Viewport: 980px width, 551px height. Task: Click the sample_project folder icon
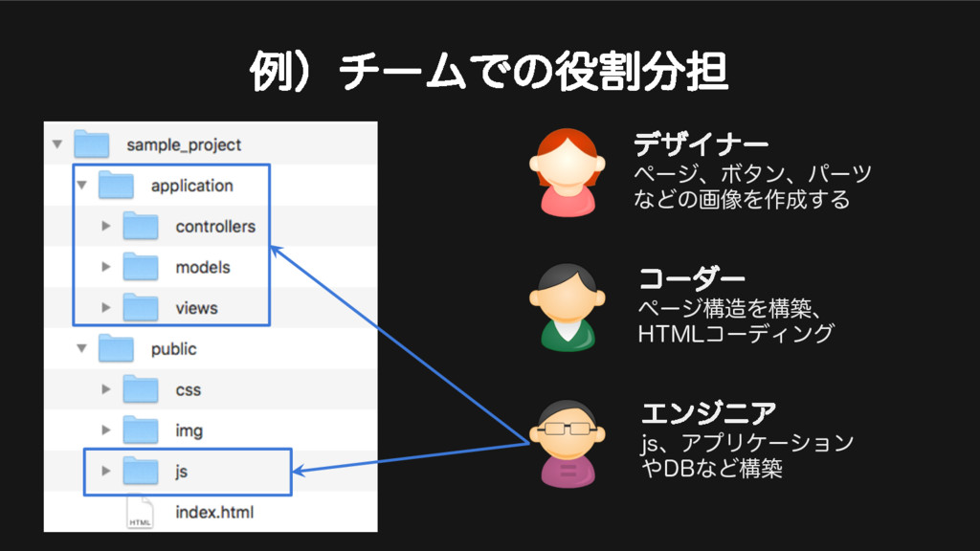pos(91,143)
